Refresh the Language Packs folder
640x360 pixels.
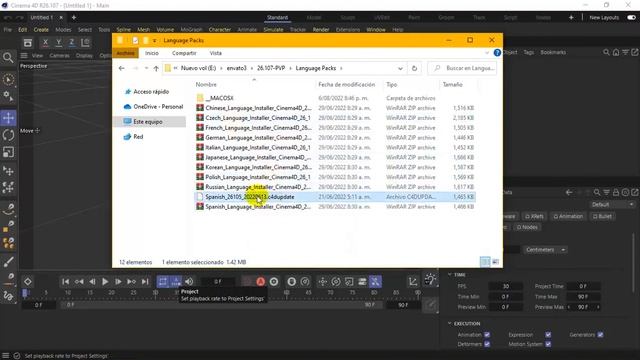tap(414, 69)
